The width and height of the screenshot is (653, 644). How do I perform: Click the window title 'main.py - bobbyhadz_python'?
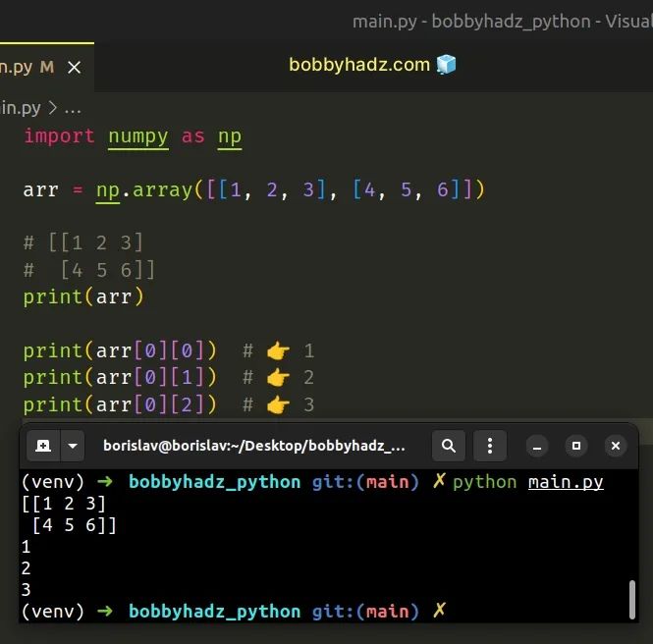tap(471, 22)
